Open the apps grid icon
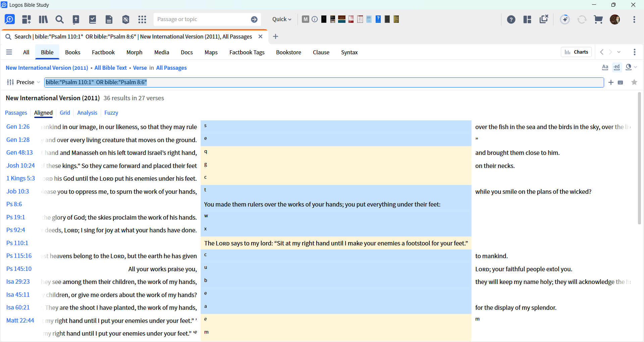 [142, 19]
